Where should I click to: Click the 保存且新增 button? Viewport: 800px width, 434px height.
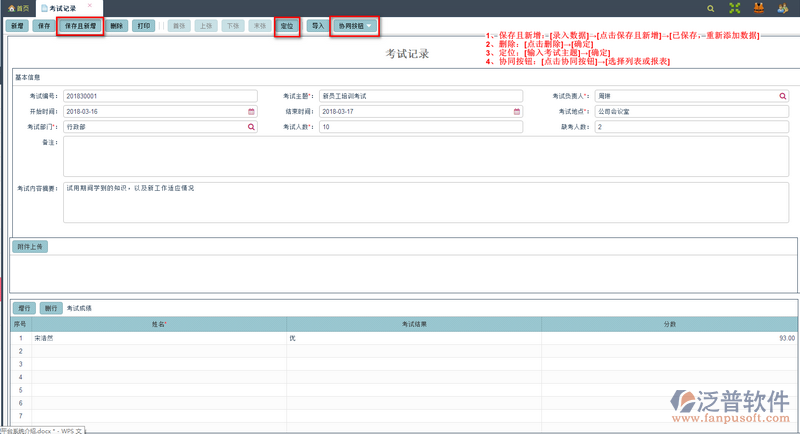point(80,25)
